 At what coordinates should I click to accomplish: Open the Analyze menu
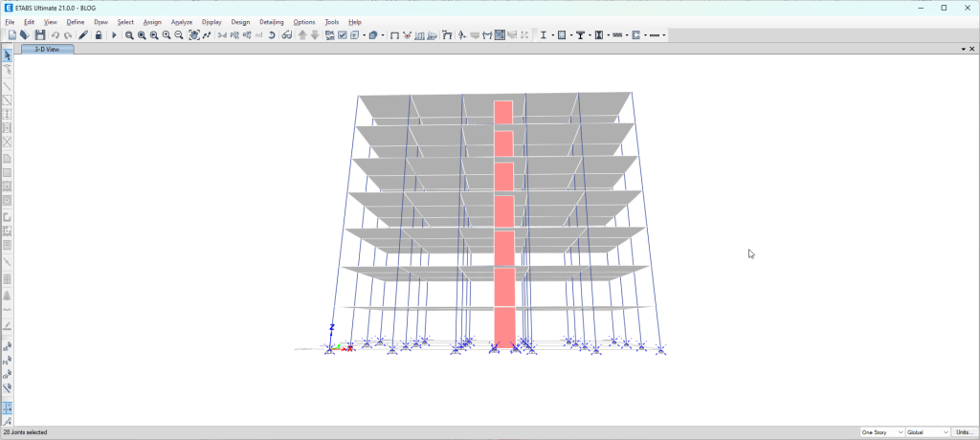click(x=182, y=21)
